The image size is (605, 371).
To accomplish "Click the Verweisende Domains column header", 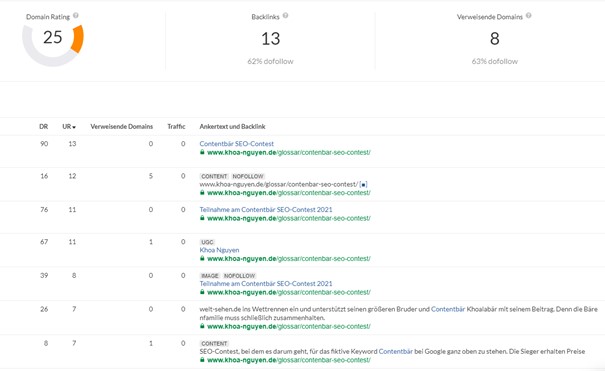I will pyautogui.click(x=122, y=126).
